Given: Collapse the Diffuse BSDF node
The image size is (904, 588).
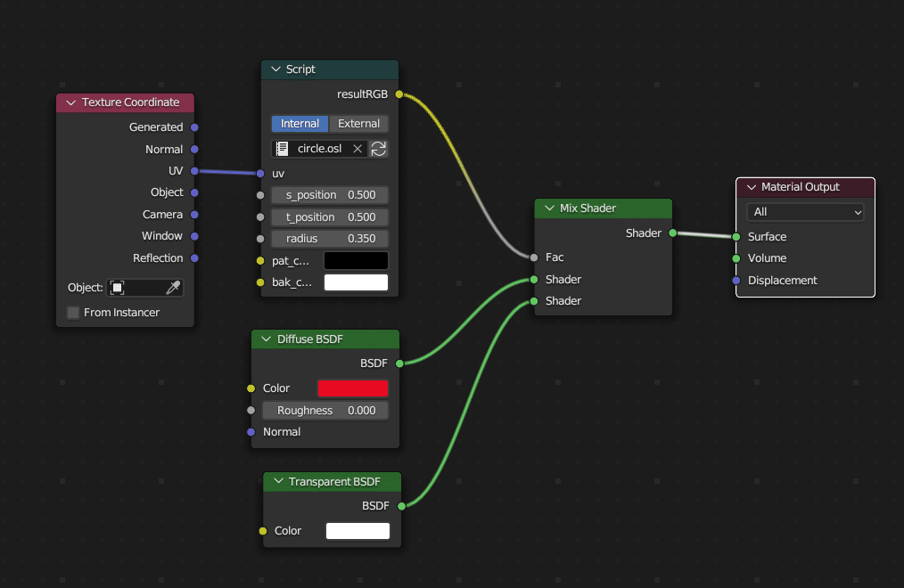Looking at the screenshot, I should (267, 339).
